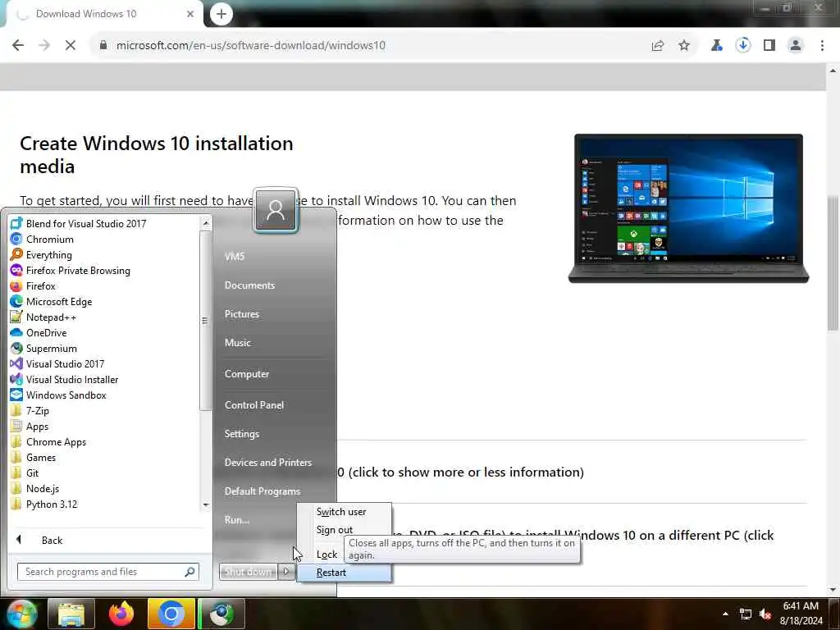840x630 pixels.
Task: Close the Download Windows 10 tab
Action: (190, 14)
